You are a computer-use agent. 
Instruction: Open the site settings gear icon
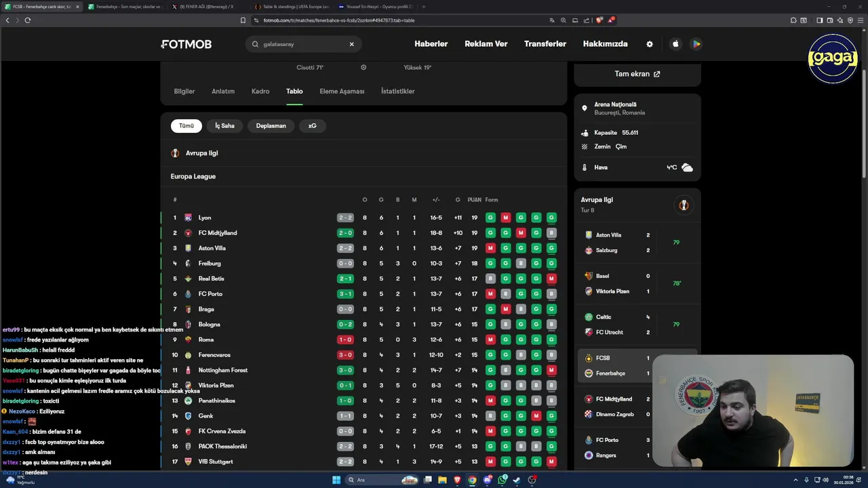pyautogui.click(x=650, y=44)
